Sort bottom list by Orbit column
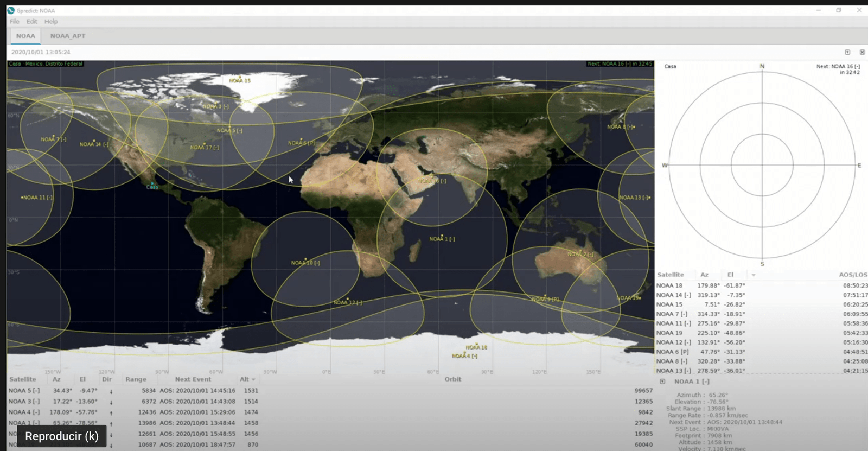 coord(453,379)
